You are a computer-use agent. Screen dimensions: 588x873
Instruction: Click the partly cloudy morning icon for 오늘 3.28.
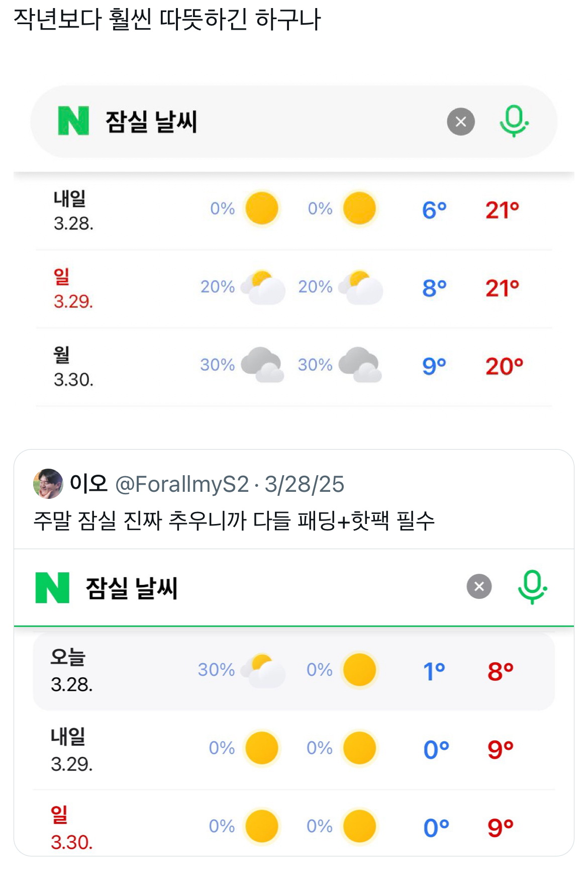pos(263,670)
